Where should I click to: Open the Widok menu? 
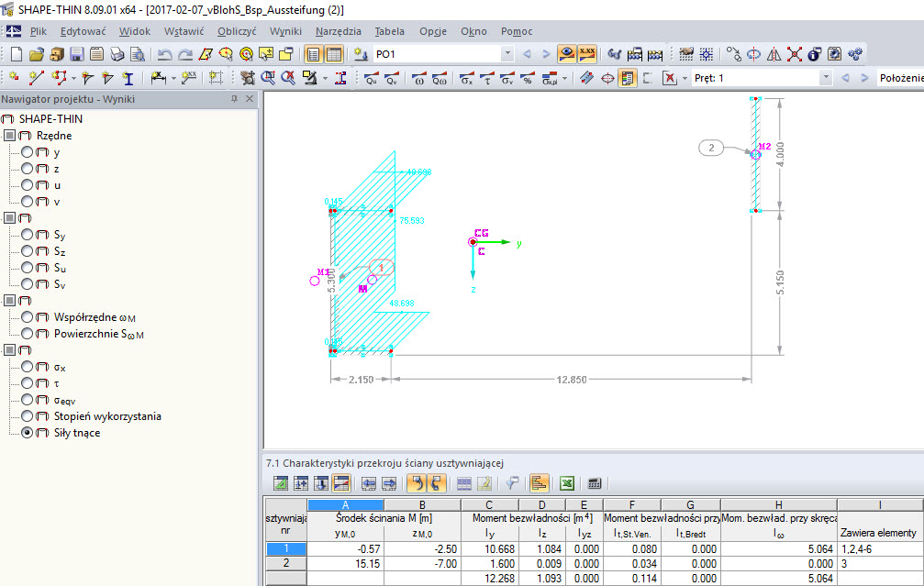(134, 31)
